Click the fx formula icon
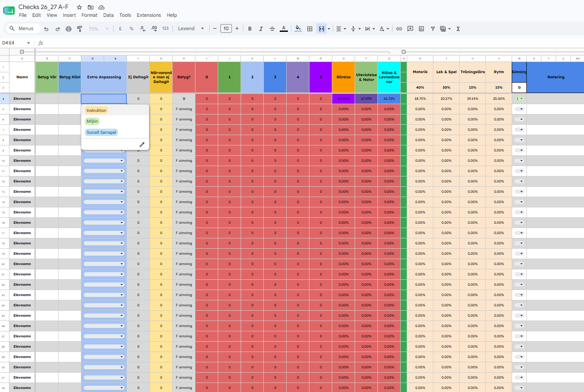Image resolution: width=584 pixels, height=392 pixels. 41,43
